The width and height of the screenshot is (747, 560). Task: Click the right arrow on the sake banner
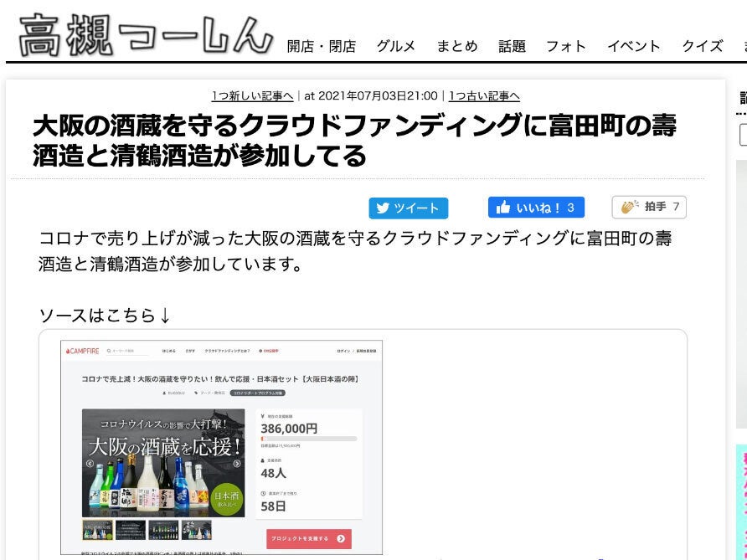(x=236, y=463)
